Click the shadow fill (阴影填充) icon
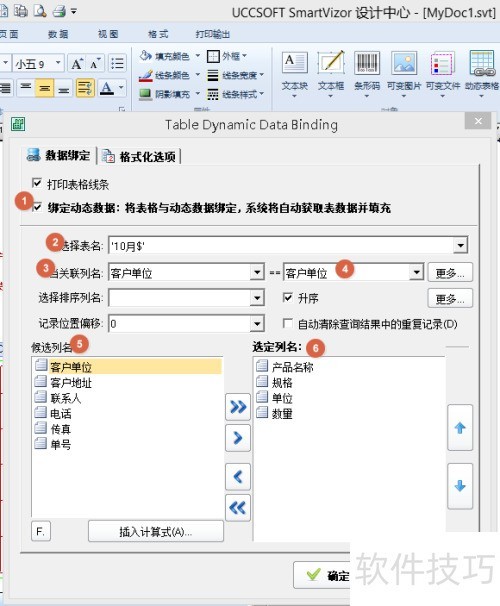 point(146,94)
